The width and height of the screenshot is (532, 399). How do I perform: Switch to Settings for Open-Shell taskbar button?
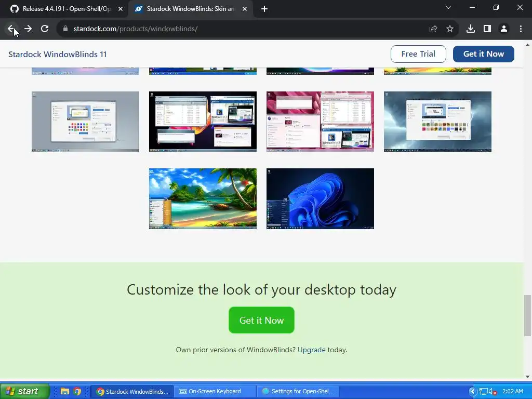pos(298,392)
